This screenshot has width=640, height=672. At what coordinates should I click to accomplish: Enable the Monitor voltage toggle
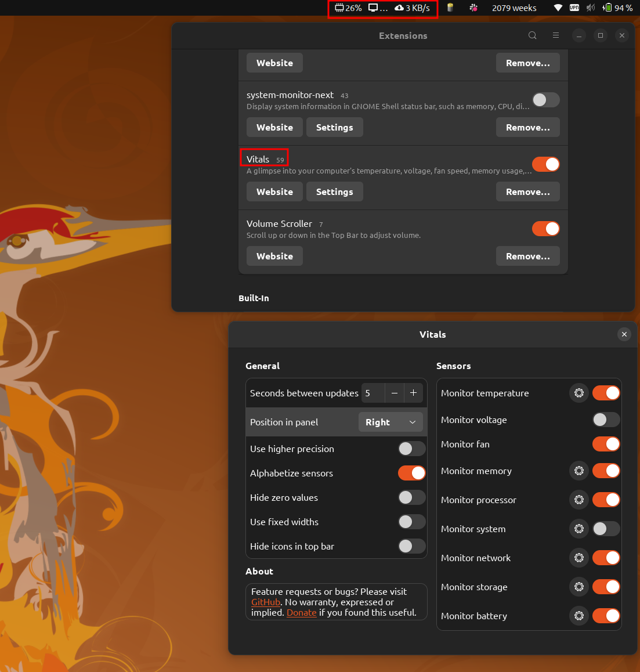(x=606, y=420)
